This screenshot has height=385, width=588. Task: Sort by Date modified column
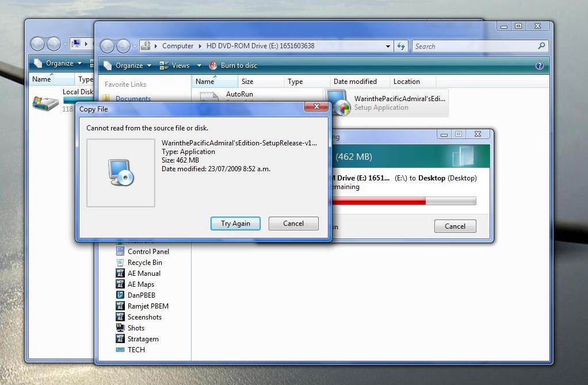click(360, 81)
